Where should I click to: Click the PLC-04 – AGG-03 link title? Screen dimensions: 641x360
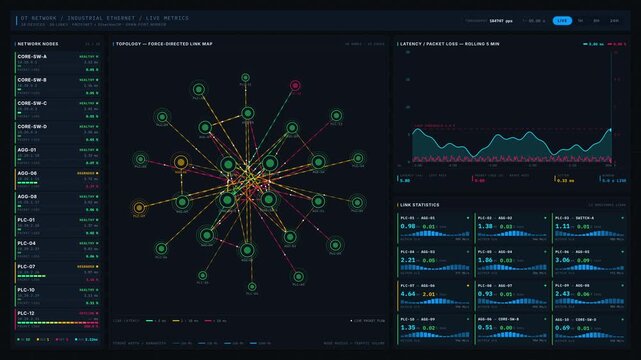[x=418, y=252]
